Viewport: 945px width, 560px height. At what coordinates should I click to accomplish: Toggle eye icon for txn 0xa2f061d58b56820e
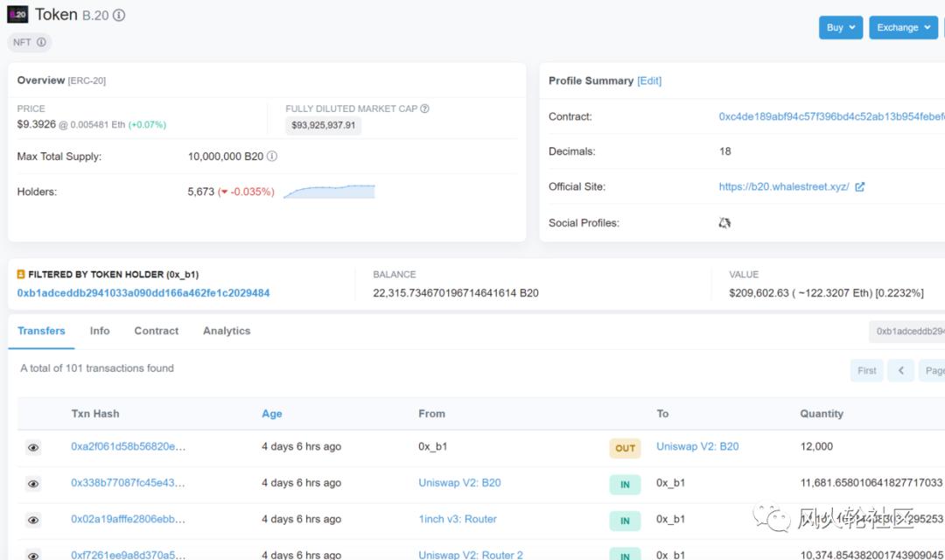point(34,447)
